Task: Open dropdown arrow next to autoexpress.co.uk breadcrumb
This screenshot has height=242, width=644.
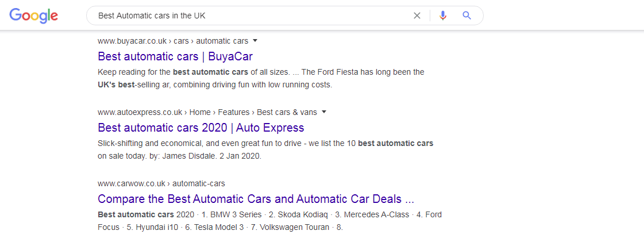Action: (x=324, y=112)
